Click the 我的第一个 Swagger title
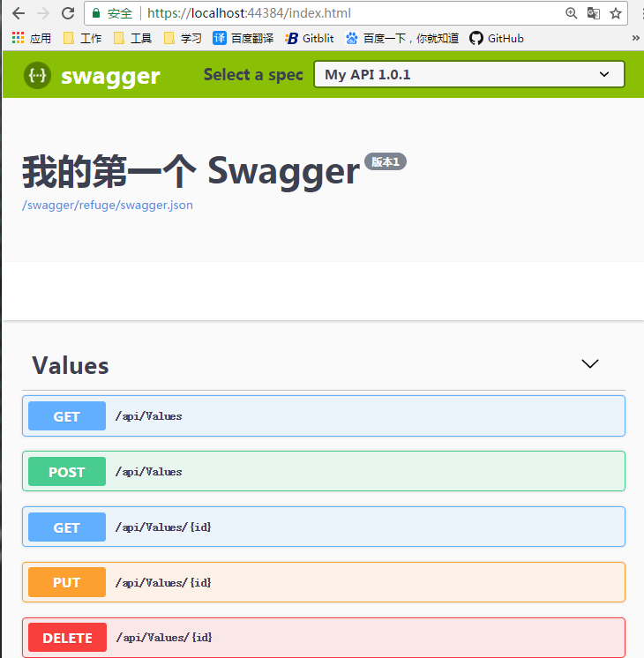 tap(191, 171)
